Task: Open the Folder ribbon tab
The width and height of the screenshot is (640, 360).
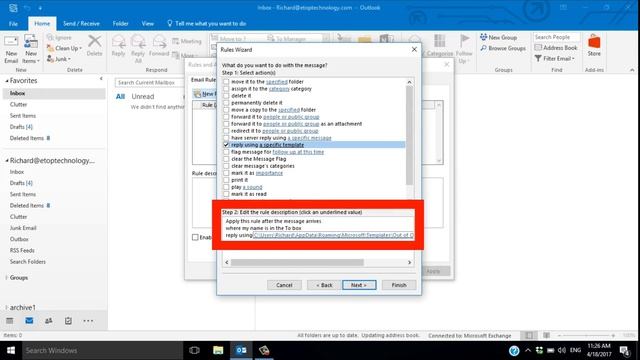Action: 120,24
